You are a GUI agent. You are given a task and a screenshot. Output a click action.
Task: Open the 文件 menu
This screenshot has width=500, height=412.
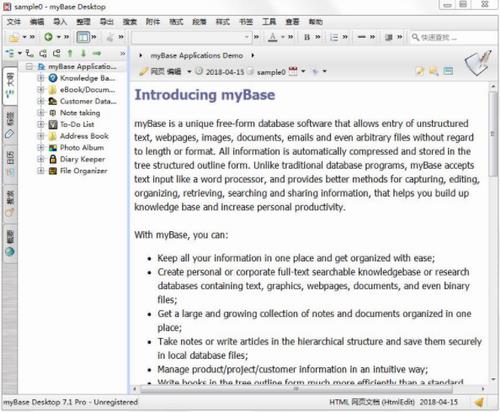tap(14, 22)
